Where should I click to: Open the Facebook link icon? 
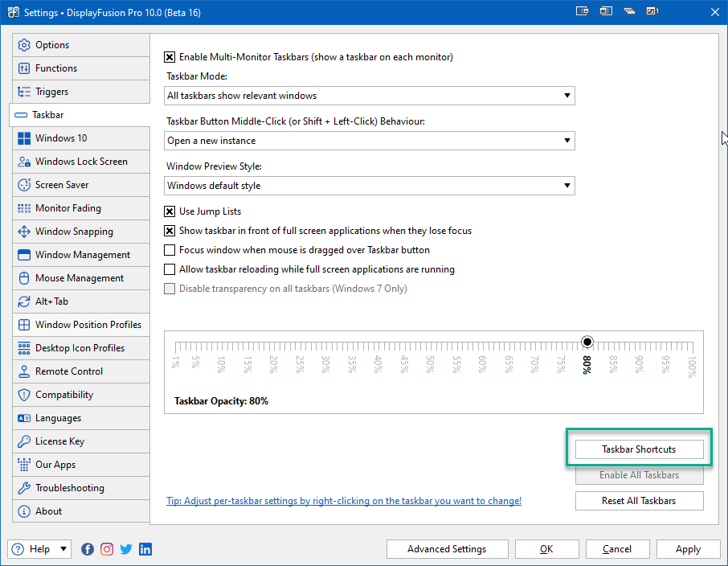(88, 549)
